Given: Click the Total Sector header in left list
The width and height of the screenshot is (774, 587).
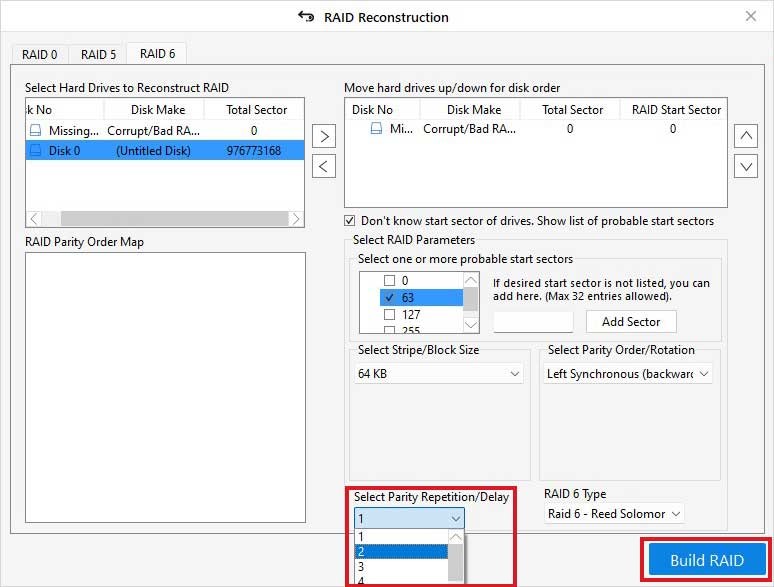Looking at the screenshot, I should tap(256, 110).
